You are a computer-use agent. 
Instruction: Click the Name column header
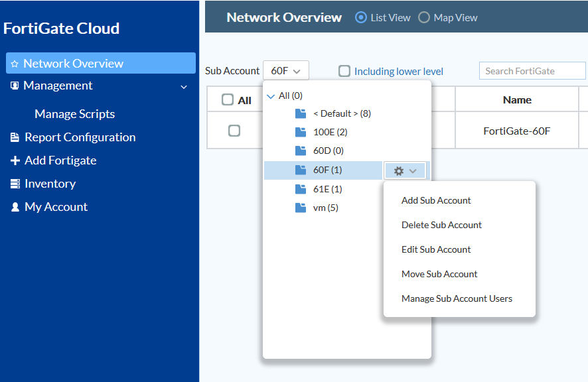[x=517, y=99]
